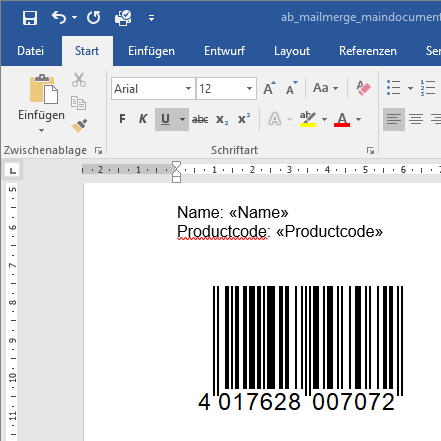Undo the last action
441x441 pixels.
59,17
